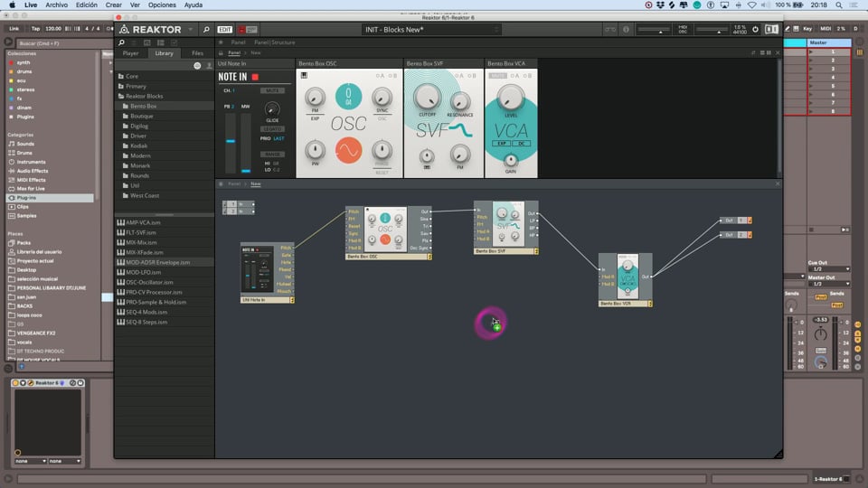
Task: Select AMP-VCA.ism file
Action: [143, 222]
